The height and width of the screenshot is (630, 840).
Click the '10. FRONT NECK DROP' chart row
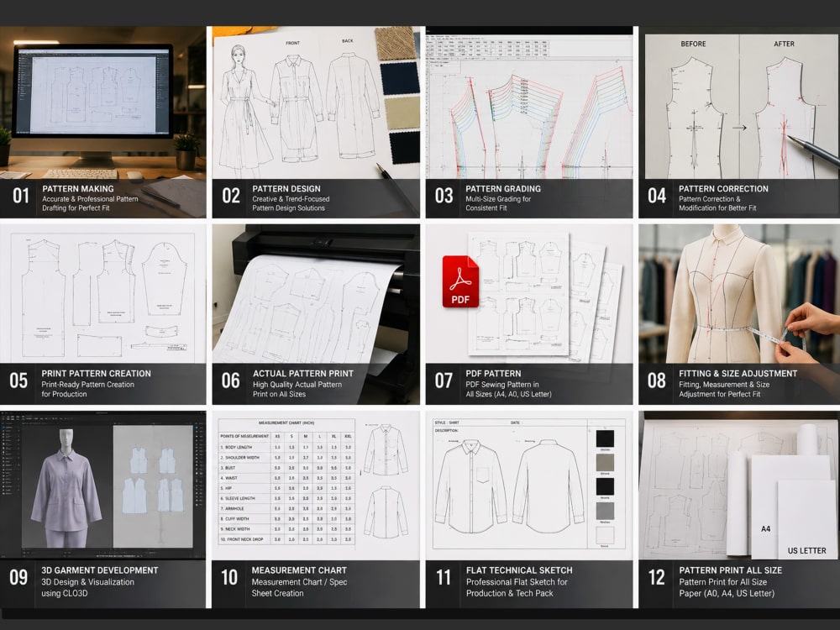286,539
